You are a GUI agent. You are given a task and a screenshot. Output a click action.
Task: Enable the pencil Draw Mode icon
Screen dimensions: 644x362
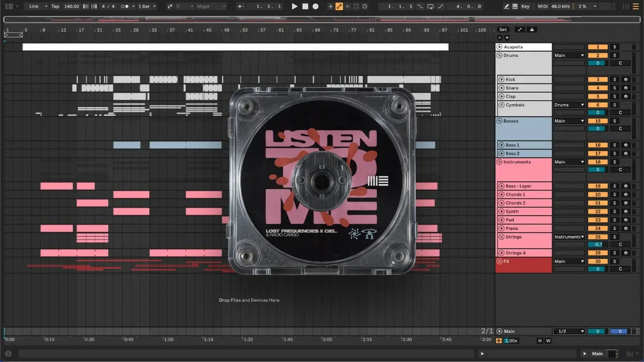507,6
